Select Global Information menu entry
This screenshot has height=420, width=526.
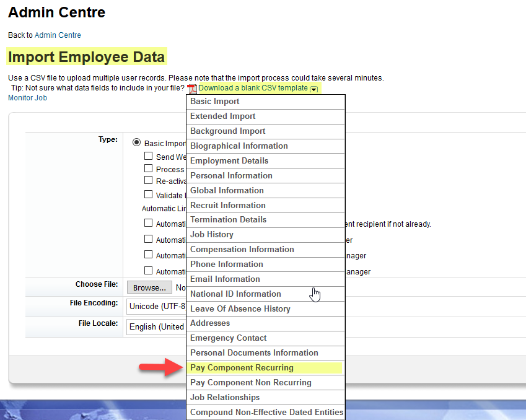coord(266,191)
